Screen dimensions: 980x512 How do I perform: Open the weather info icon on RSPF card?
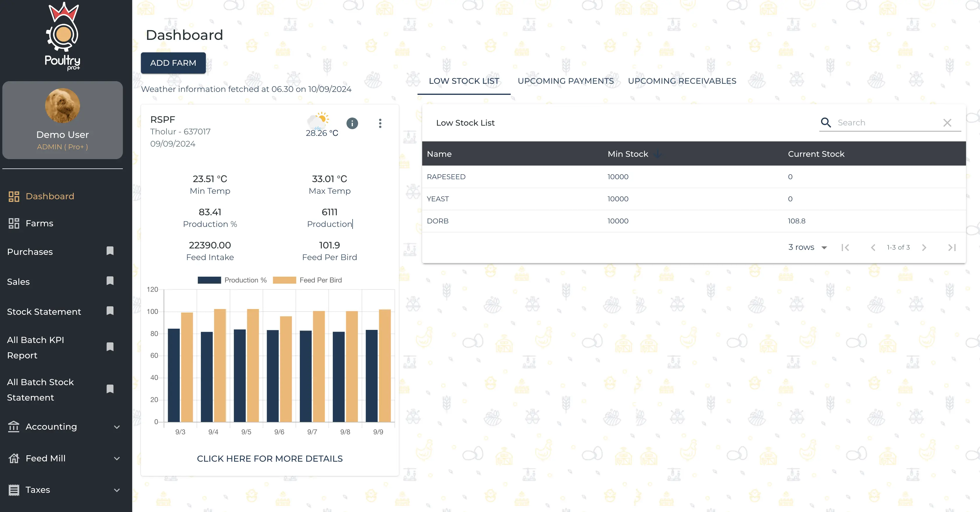[x=352, y=123]
